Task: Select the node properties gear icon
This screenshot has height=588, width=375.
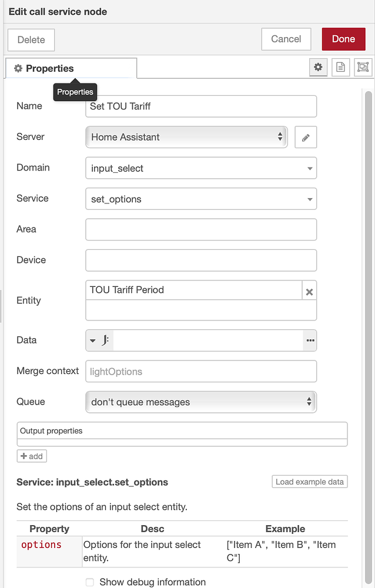Action: tap(318, 67)
